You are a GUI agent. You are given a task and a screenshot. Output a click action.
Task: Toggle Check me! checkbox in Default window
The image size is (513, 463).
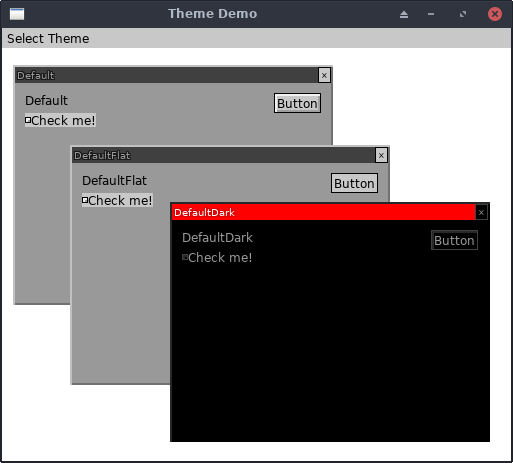[x=60, y=120]
